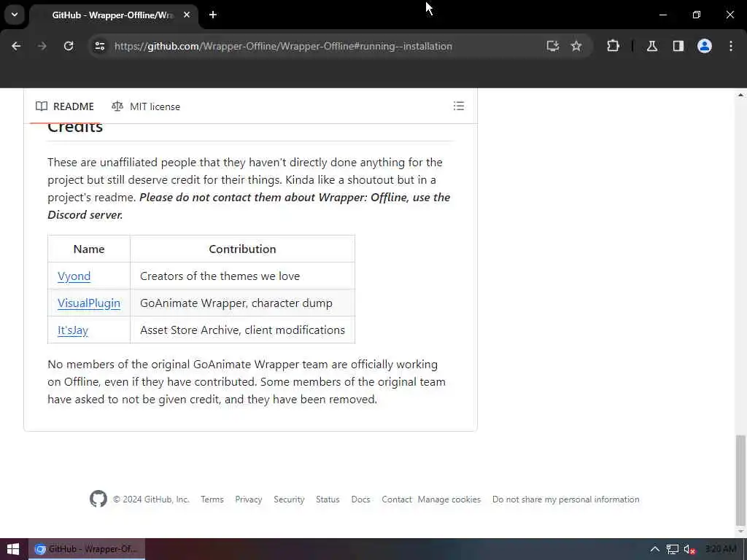Open the Extensions puzzle icon

tap(613, 46)
